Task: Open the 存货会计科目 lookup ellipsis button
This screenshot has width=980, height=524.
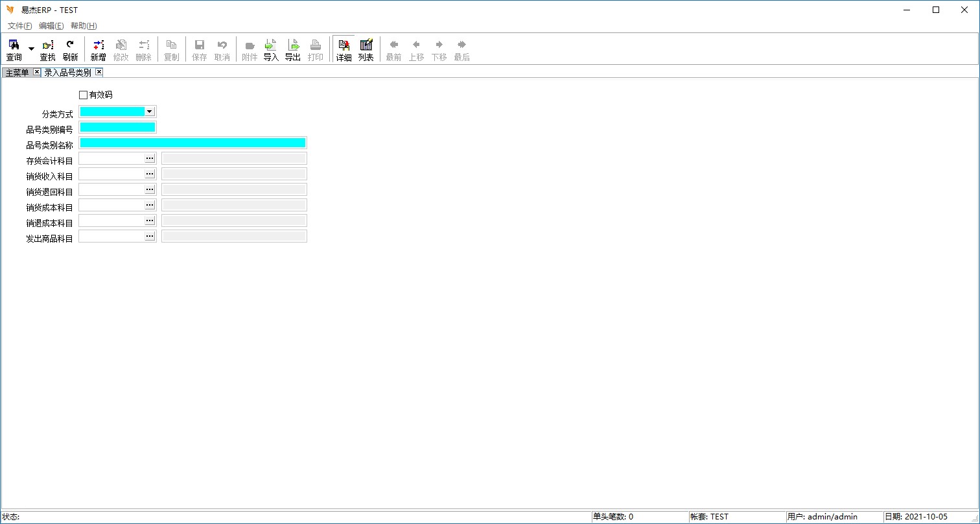Action: coord(150,158)
